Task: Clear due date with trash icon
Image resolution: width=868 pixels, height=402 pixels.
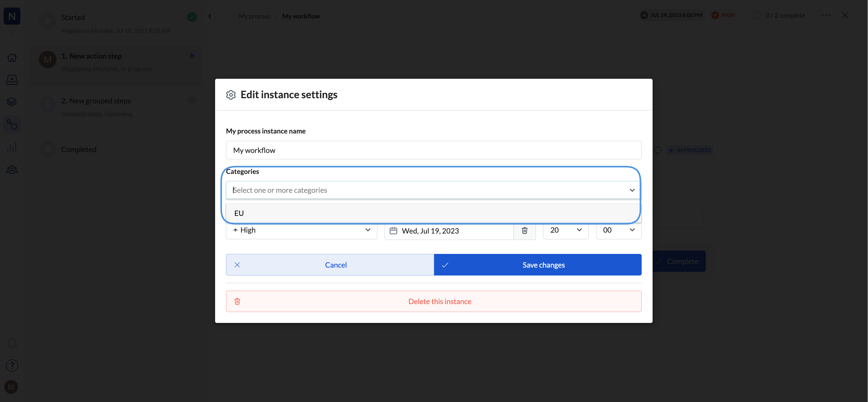Action: click(x=524, y=231)
